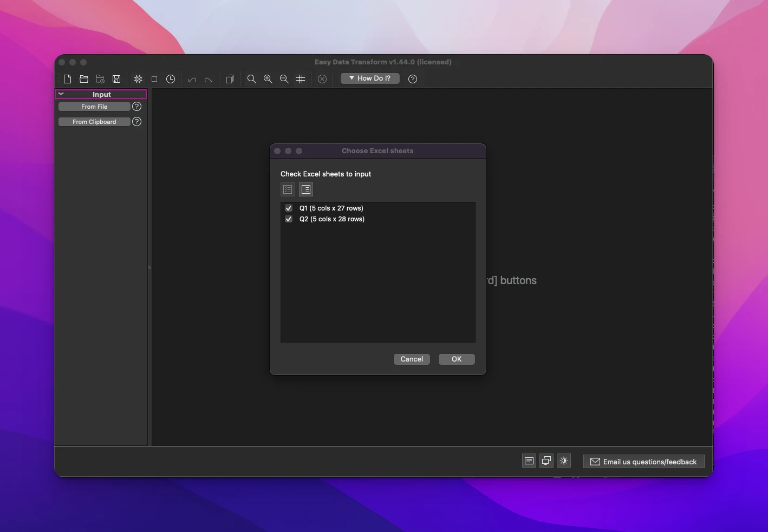
Task: Cancel the Choose Excel sheets dialog
Action: tap(412, 359)
